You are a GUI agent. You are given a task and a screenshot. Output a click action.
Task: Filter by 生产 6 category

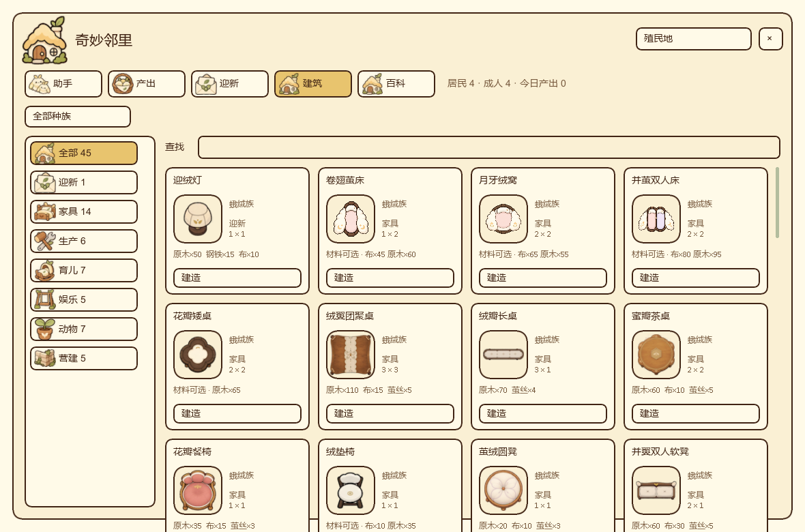click(x=84, y=241)
